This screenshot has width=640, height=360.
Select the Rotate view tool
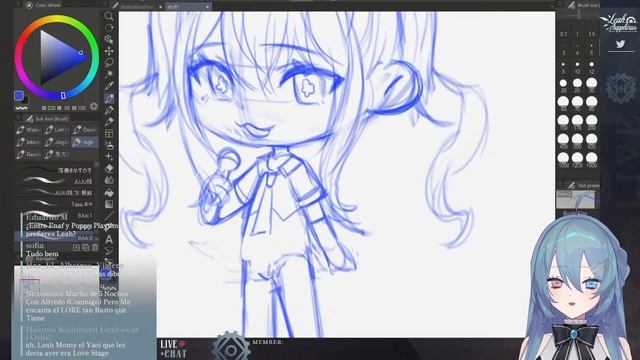(x=109, y=28)
